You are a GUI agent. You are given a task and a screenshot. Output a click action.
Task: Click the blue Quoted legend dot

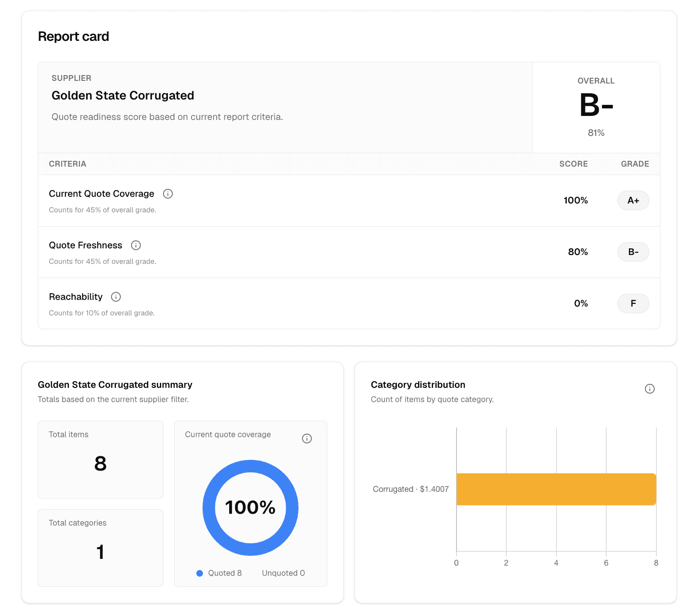coord(200,573)
